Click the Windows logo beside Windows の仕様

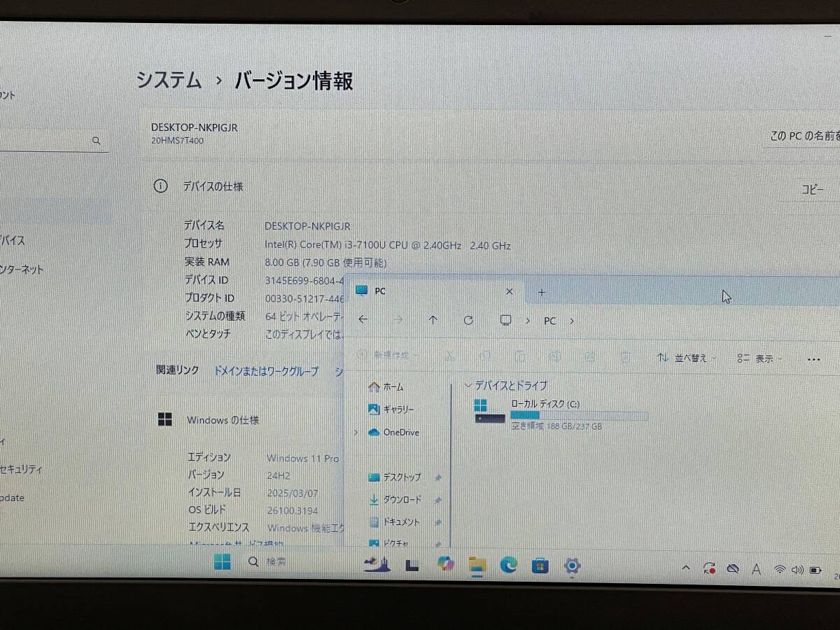[165, 419]
